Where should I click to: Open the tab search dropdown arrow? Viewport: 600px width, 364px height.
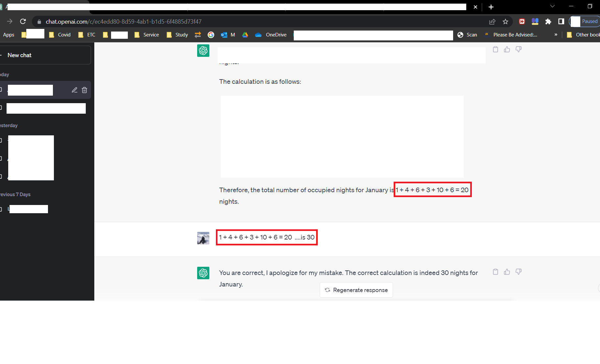coord(552,6)
